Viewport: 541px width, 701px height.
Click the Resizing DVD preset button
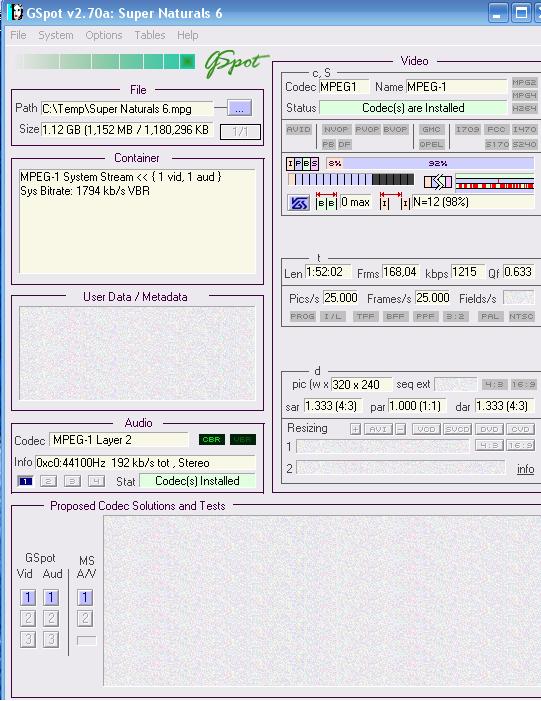(489, 429)
